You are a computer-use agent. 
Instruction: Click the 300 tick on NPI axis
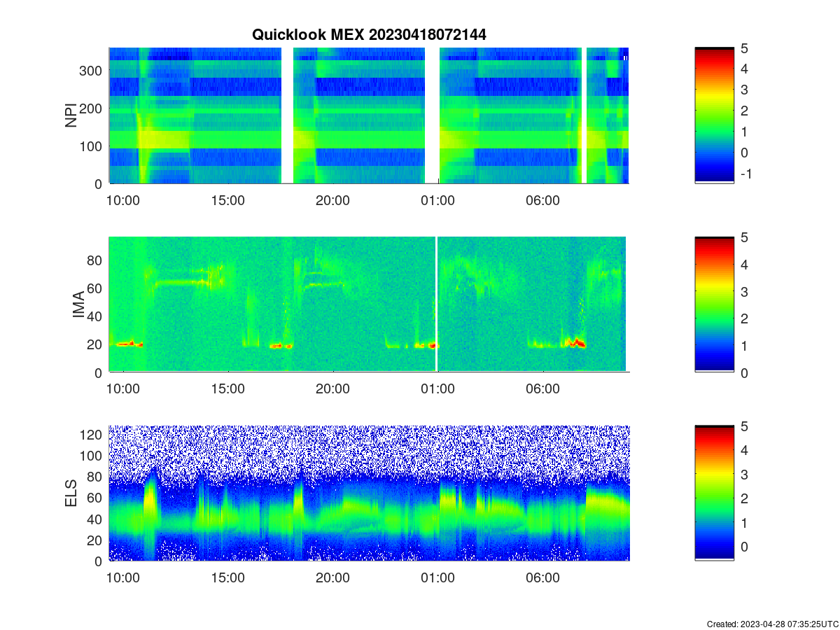pyautogui.click(x=91, y=71)
